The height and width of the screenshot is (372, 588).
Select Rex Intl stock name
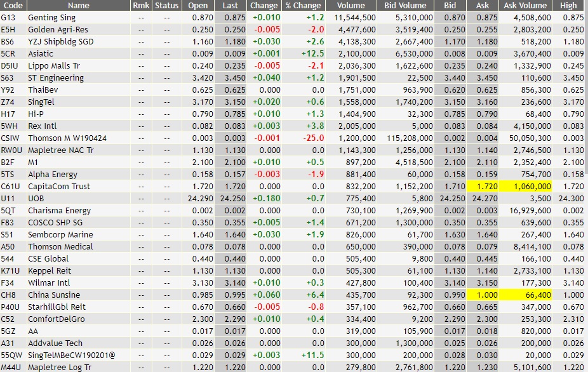click(43, 126)
